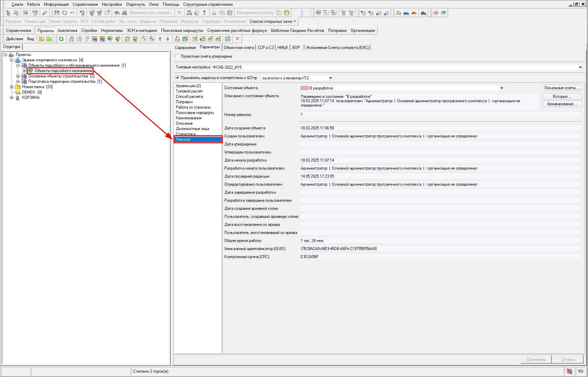The image size is (588, 377).
Task: Click the grey move-up arrow icon
Action: [x=160, y=39]
